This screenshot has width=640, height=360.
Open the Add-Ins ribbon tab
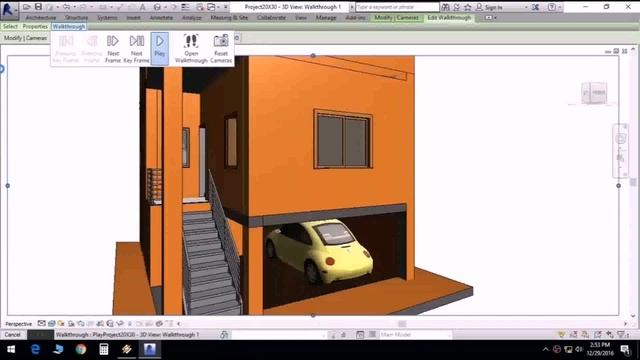coord(356,18)
